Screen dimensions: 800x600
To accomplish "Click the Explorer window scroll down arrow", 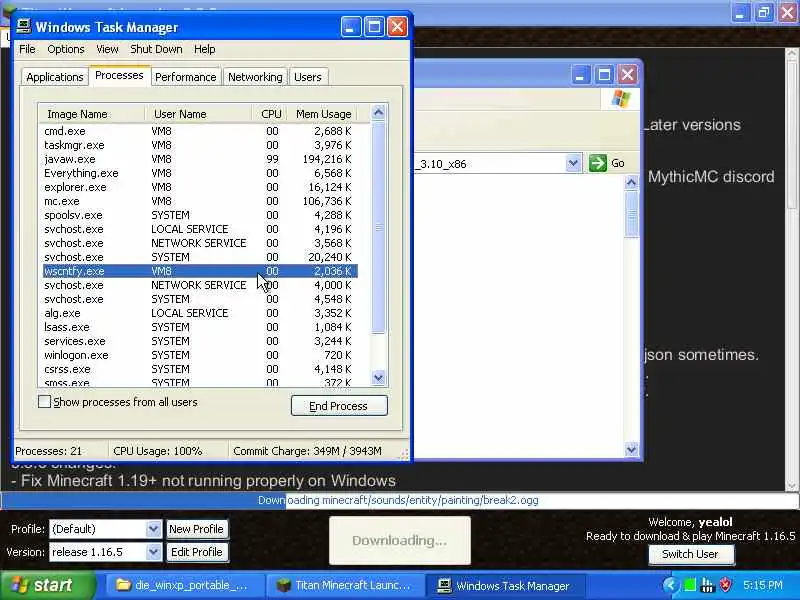I will (631, 449).
